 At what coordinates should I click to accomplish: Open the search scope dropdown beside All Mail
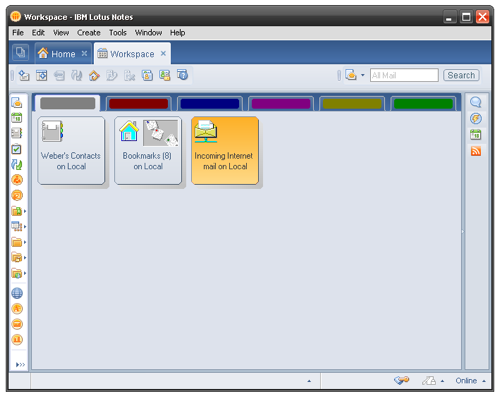(363, 75)
